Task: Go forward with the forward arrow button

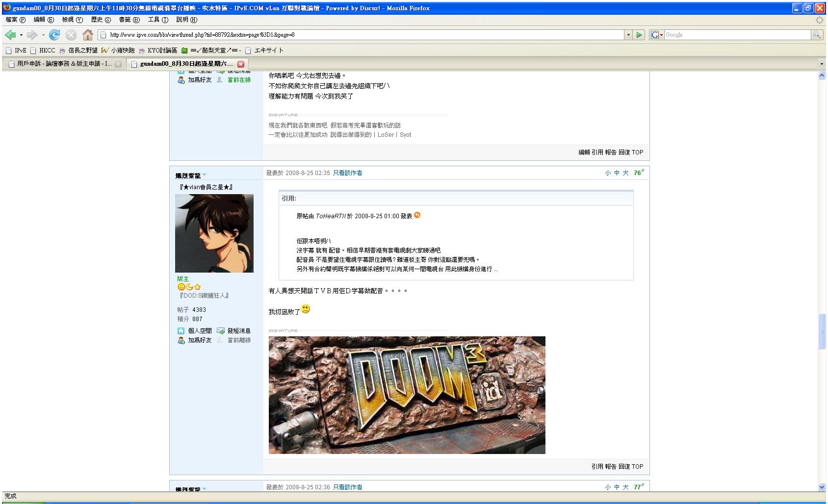Action: (x=32, y=35)
